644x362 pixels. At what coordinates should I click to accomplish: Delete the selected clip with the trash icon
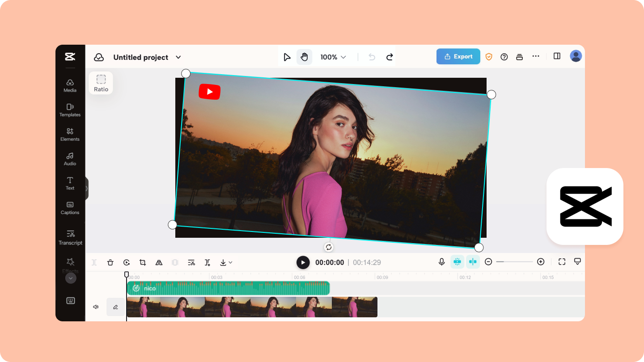pos(110,262)
